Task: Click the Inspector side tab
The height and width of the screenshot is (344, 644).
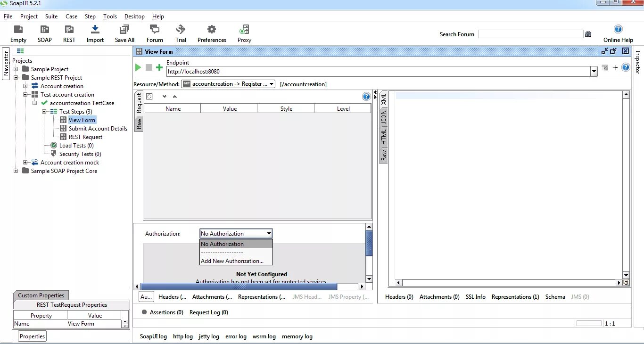Action: point(638,62)
